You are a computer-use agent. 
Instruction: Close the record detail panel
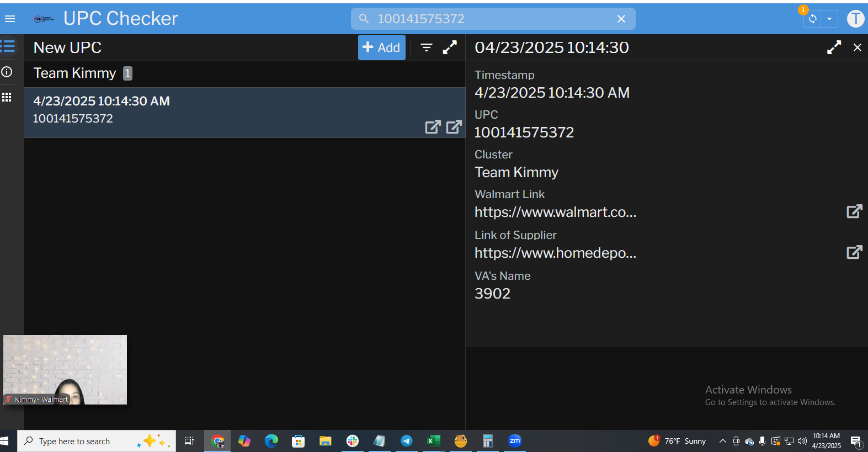857,47
